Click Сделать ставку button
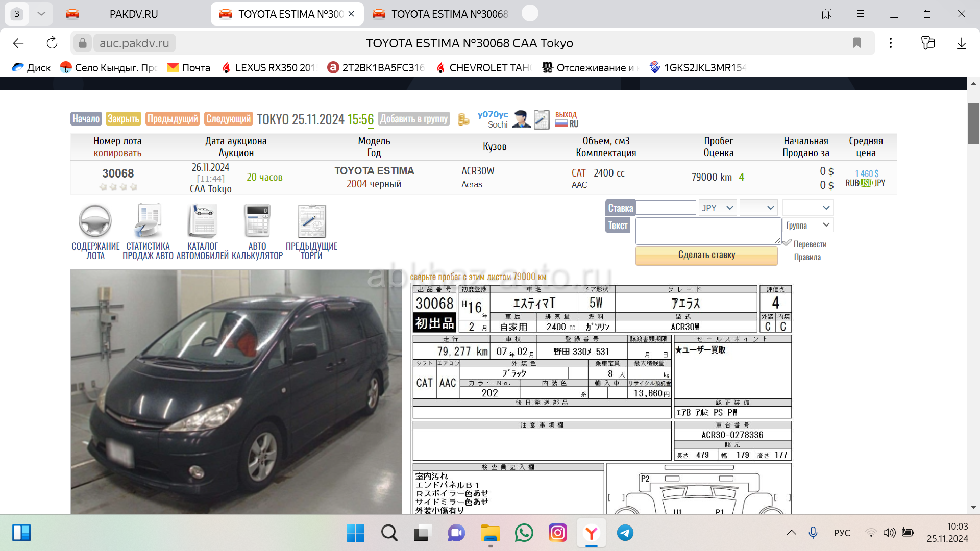 [x=706, y=255]
